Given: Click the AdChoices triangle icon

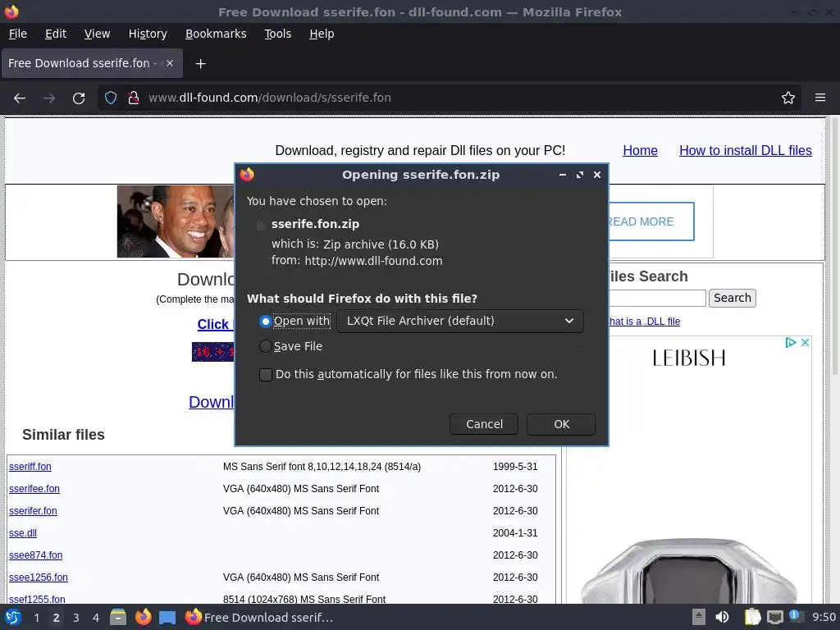Looking at the screenshot, I should click(x=791, y=342).
